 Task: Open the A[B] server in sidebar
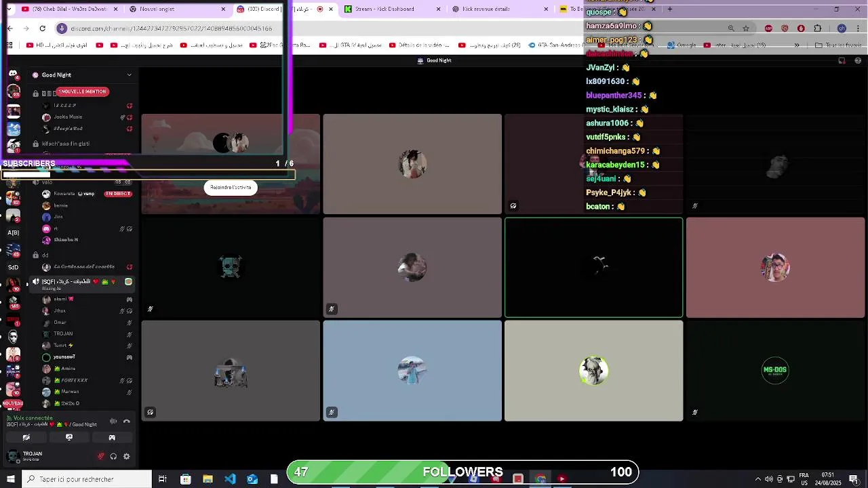pyautogui.click(x=13, y=232)
